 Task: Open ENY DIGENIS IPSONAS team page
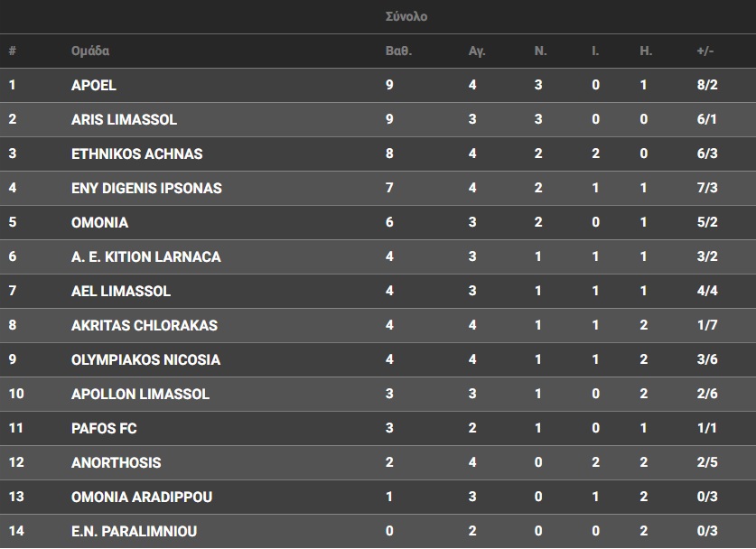pyautogui.click(x=146, y=189)
